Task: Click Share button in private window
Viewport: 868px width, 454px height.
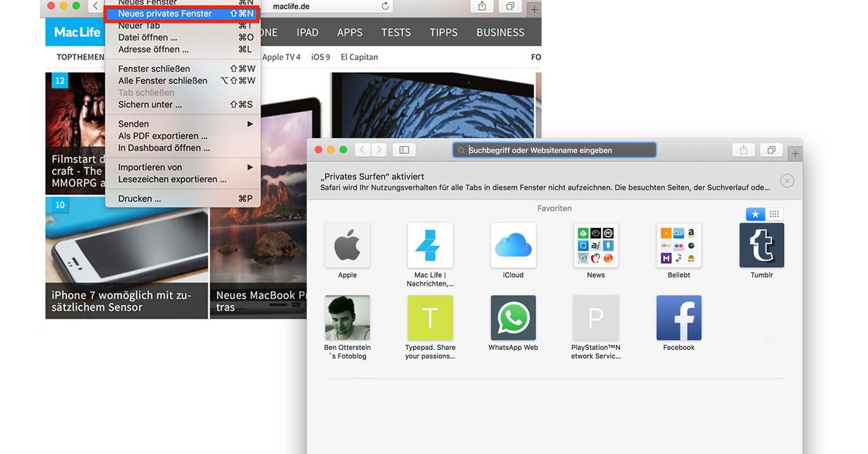Action: [743, 150]
